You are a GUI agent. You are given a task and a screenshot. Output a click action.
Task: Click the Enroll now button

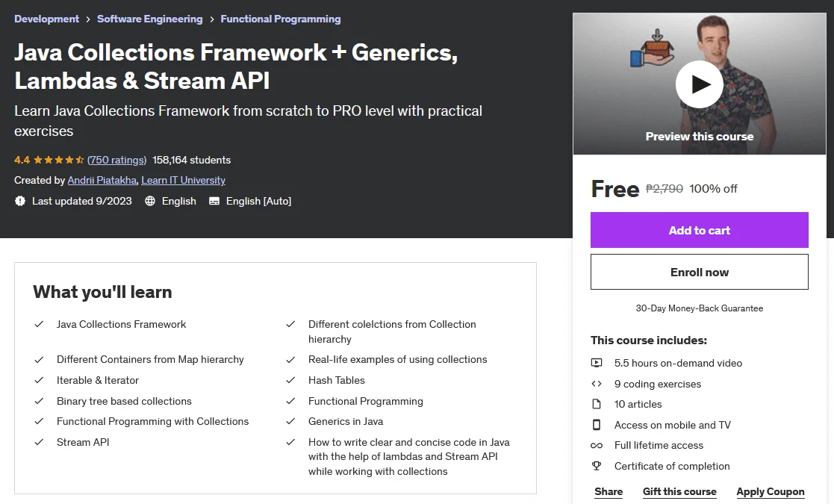699,272
